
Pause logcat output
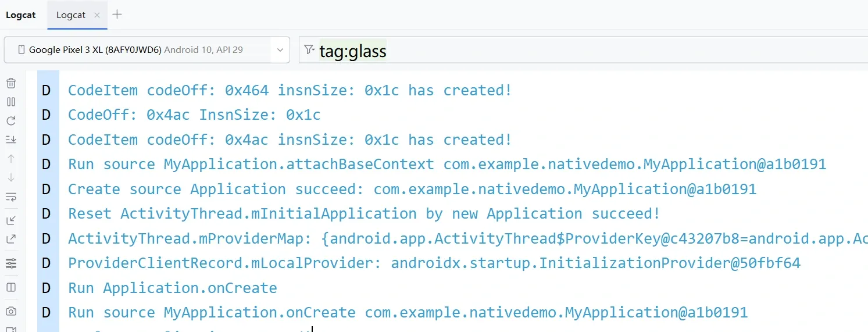(x=11, y=102)
